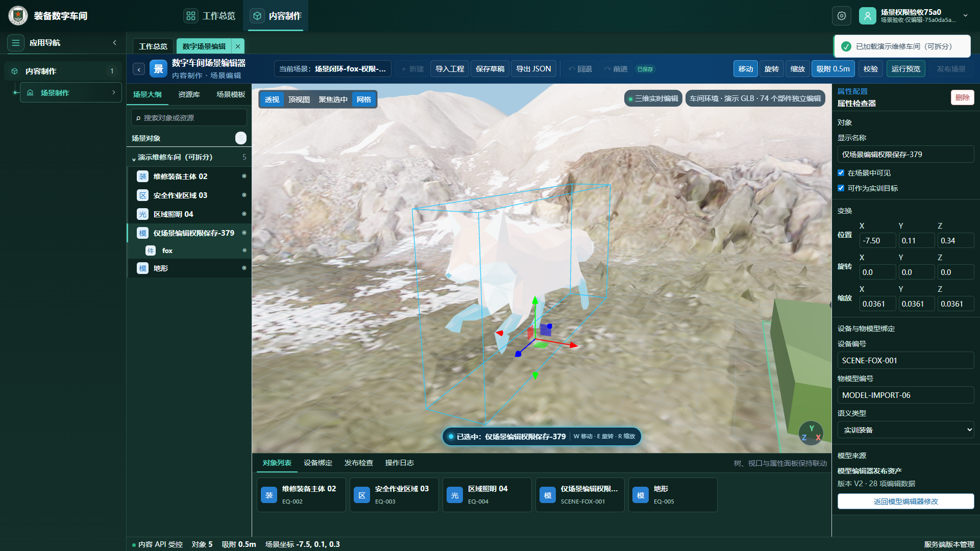Click 返回模型编辑器修改

(x=905, y=502)
